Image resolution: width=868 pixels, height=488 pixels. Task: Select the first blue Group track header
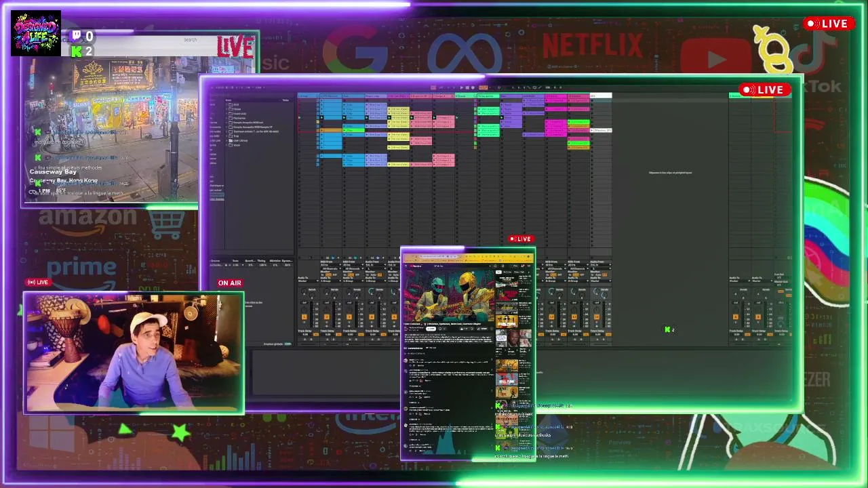[x=309, y=96]
